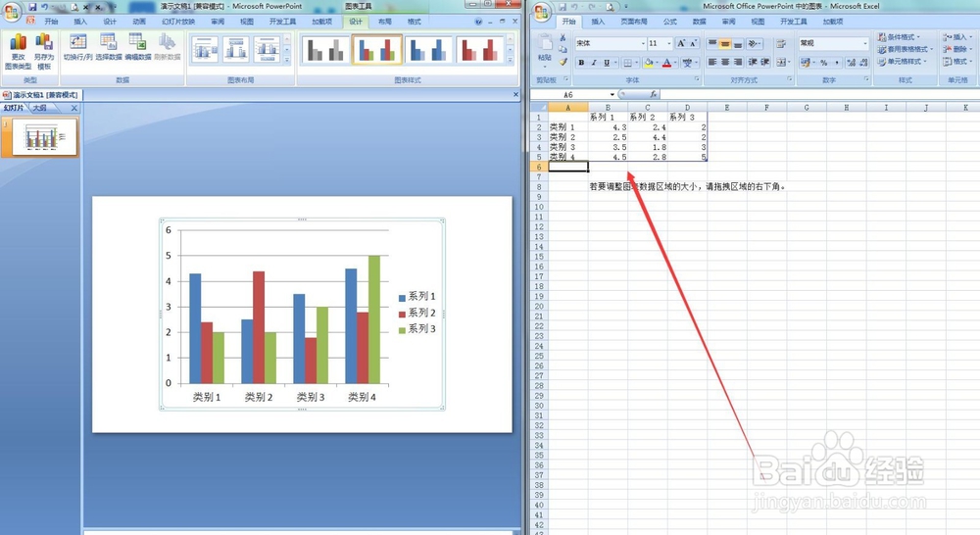Apply the all-blue chart style
Viewport: 980px width, 535px height.
(x=428, y=50)
